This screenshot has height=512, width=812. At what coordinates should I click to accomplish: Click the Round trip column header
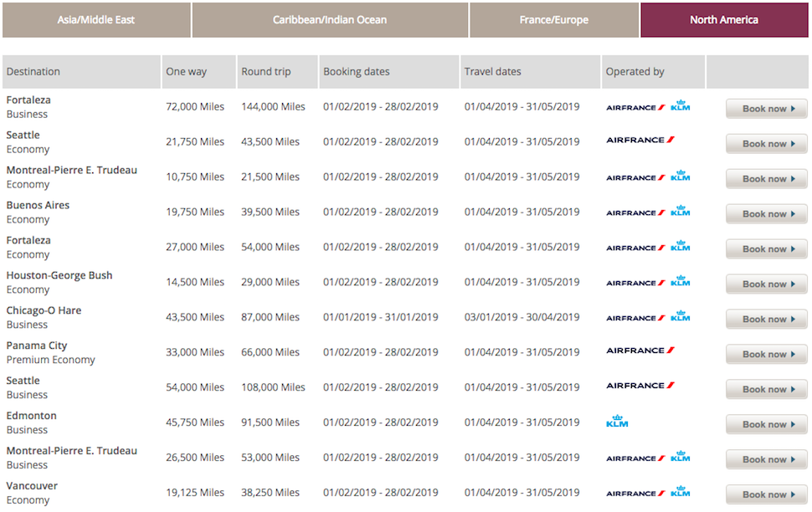(x=278, y=72)
